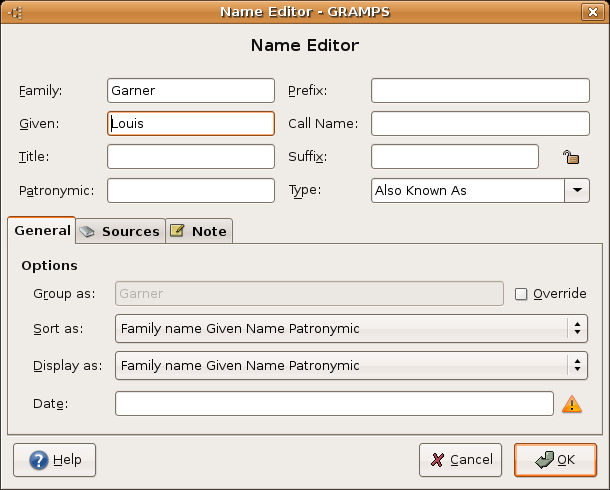
Task: Enable the Override checkbox
Action: (521, 294)
